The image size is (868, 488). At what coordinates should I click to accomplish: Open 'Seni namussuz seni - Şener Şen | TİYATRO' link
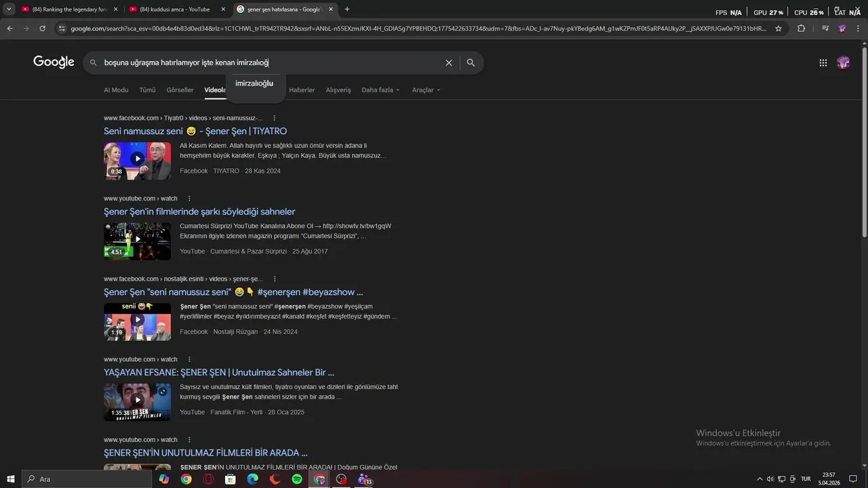coord(195,131)
